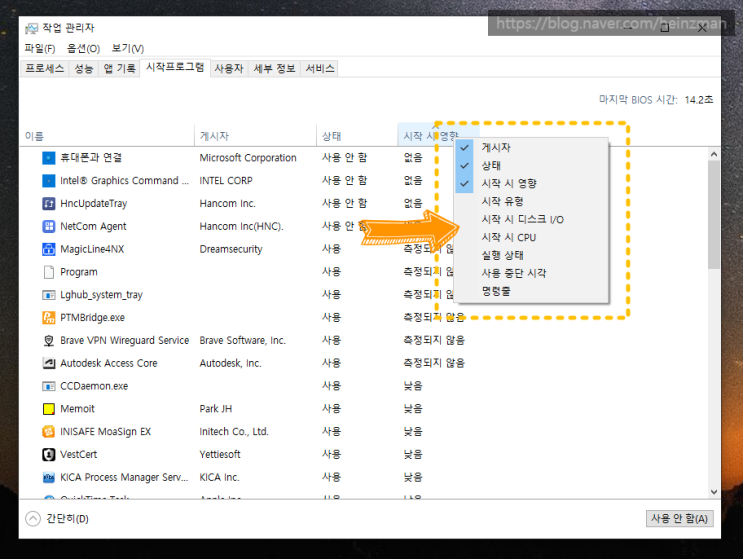Click scrollbar down arrow in startup list
Viewport: 743px width, 559px height.
(714, 492)
